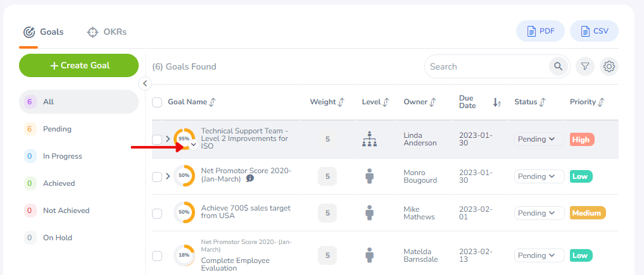Click the info icon beside Net Promotor Score

tap(250, 179)
